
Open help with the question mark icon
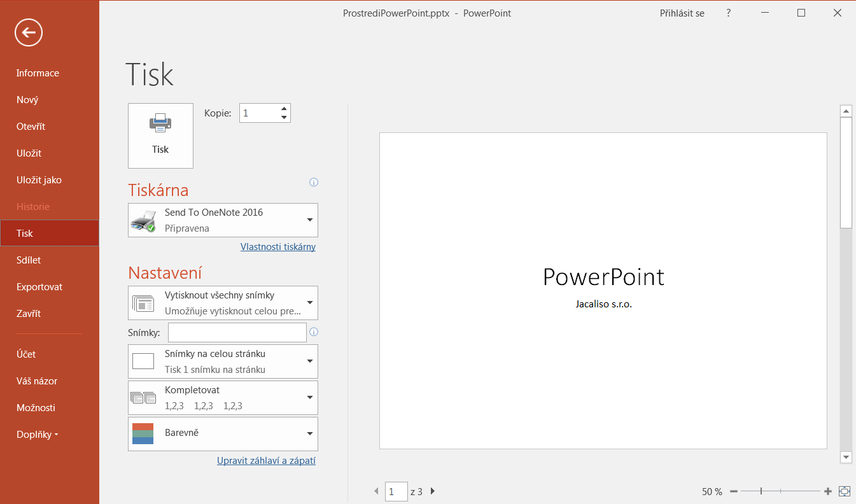(729, 13)
